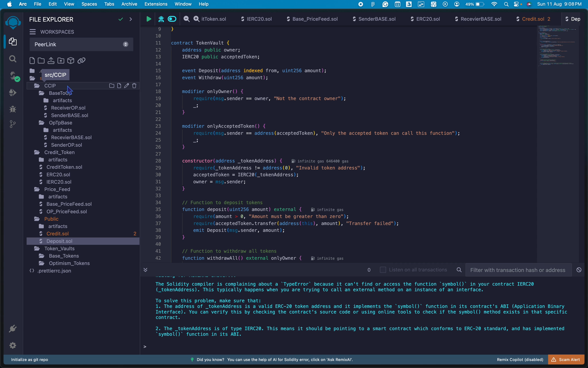Open Deploy & run transactions plugin

click(13, 93)
